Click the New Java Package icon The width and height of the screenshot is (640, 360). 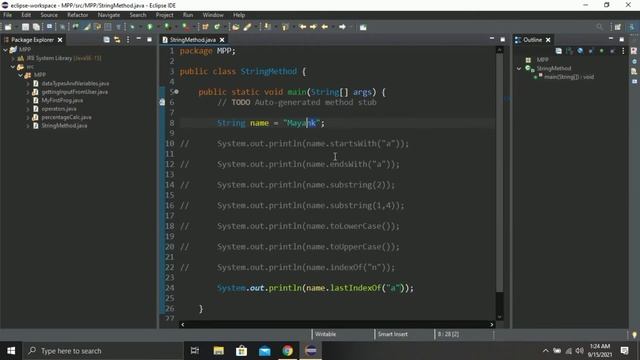click(x=205, y=27)
